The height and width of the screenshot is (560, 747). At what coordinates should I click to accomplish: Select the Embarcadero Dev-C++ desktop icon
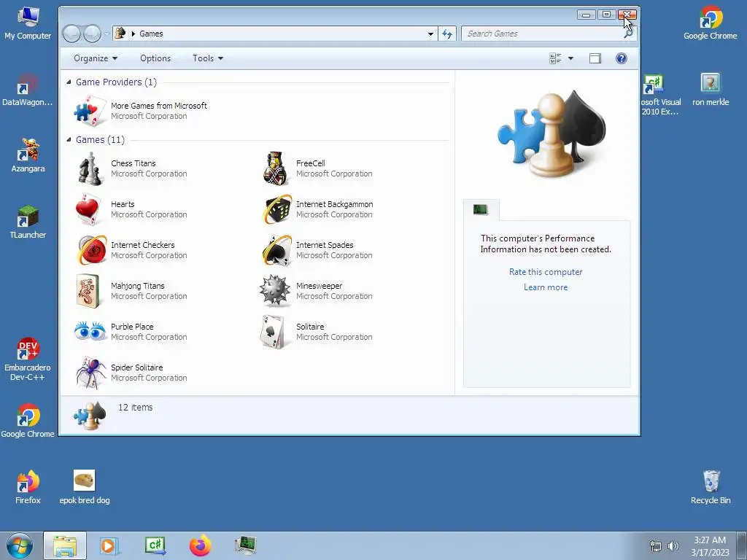click(28, 359)
